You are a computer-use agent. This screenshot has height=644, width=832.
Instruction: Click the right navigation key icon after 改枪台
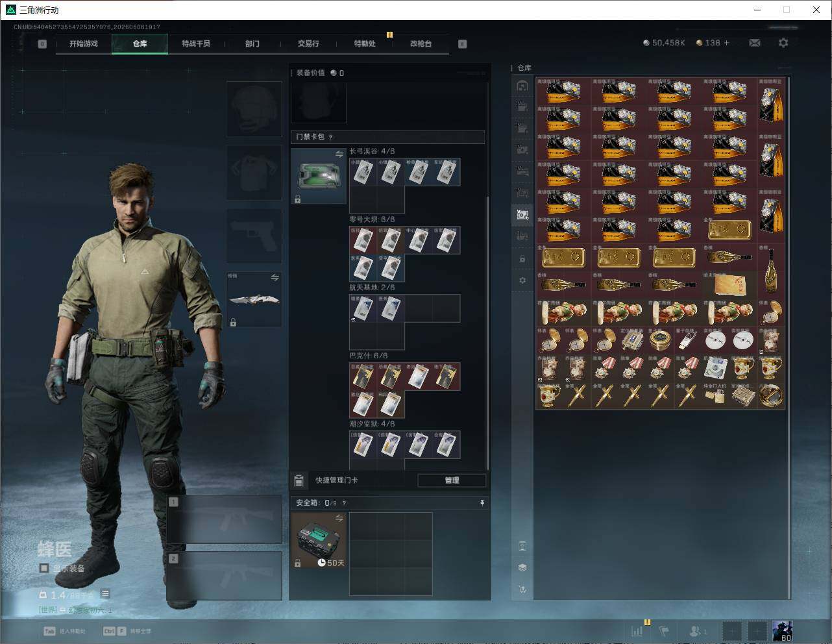(x=463, y=44)
